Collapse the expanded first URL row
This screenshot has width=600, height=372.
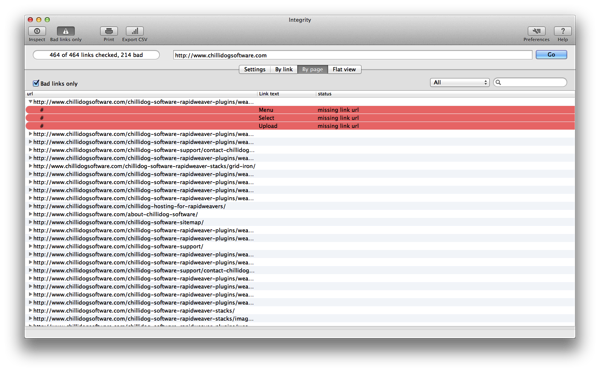click(x=30, y=102)
